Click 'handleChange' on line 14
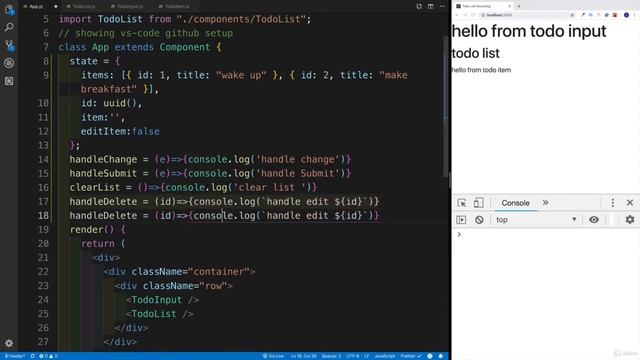 [103, 159]
